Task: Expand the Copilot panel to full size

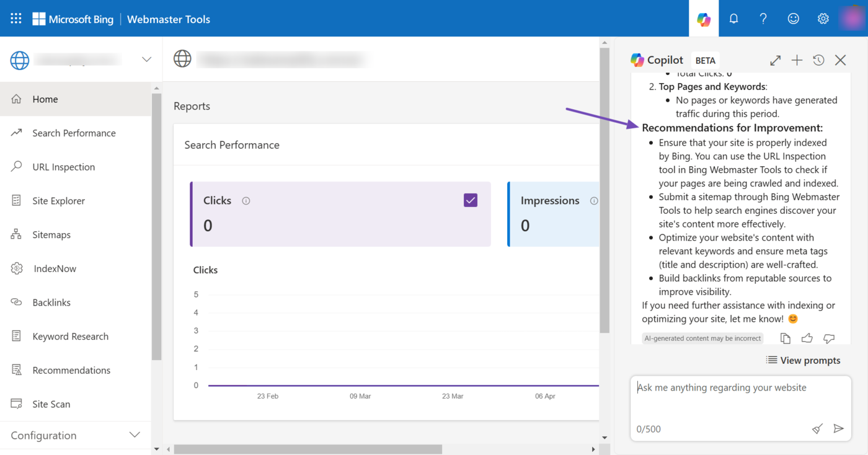Action: pyautogui.click(x=775, y=60)
